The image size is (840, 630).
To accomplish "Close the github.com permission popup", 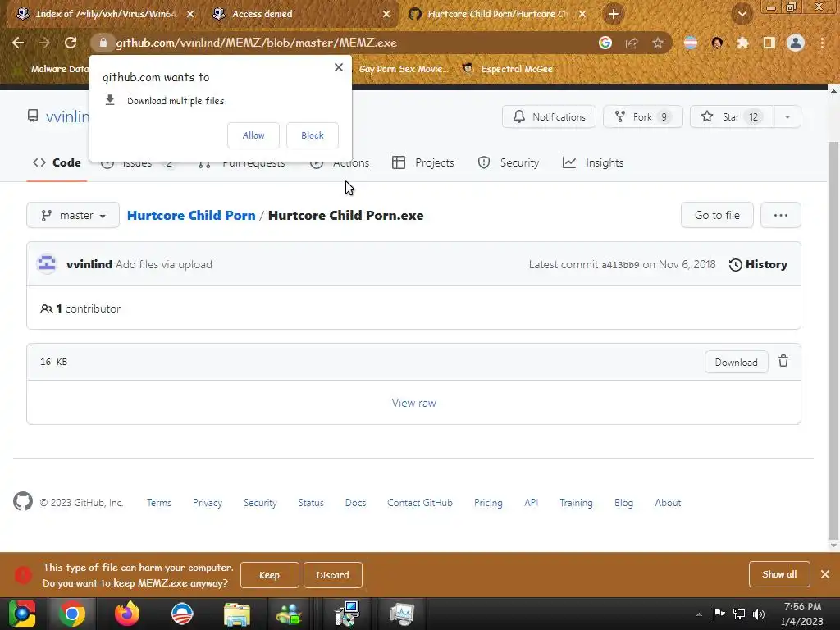I will [339, 67].
